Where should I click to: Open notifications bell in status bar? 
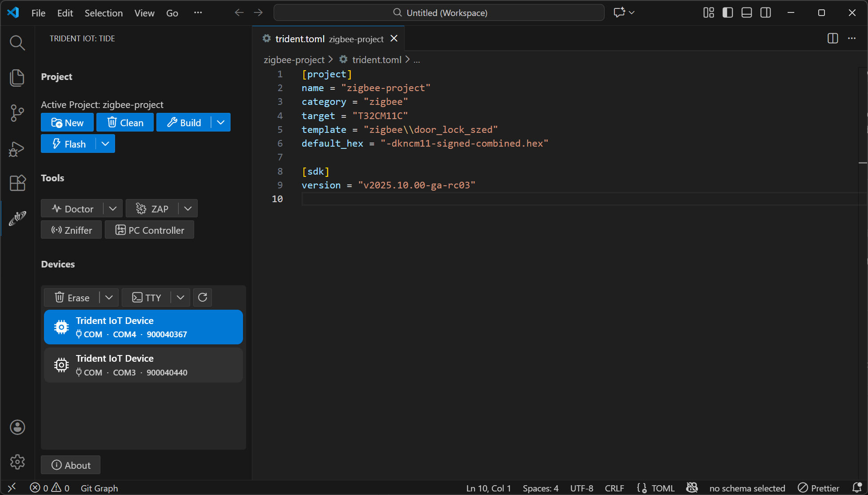point(857,488)
